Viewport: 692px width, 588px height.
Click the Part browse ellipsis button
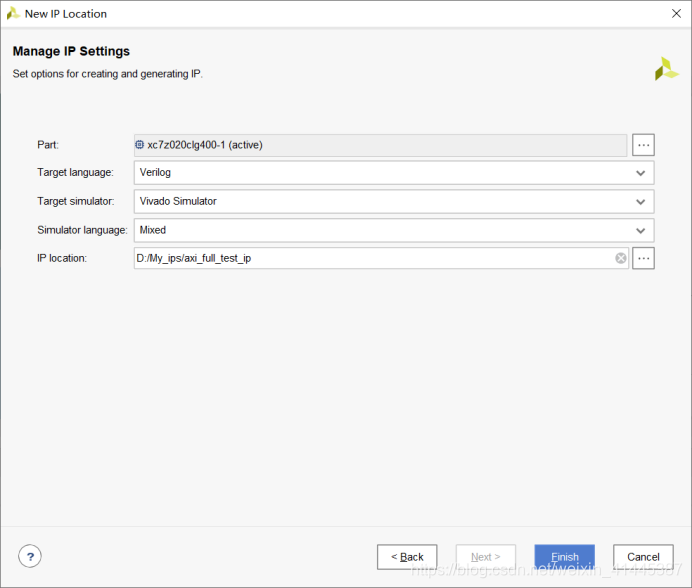pos(643,145)
